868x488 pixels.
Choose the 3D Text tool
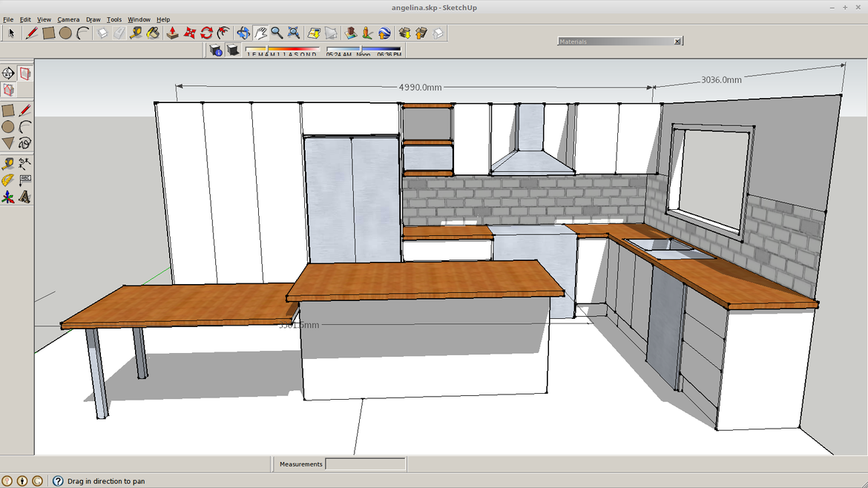pos(25,197)
